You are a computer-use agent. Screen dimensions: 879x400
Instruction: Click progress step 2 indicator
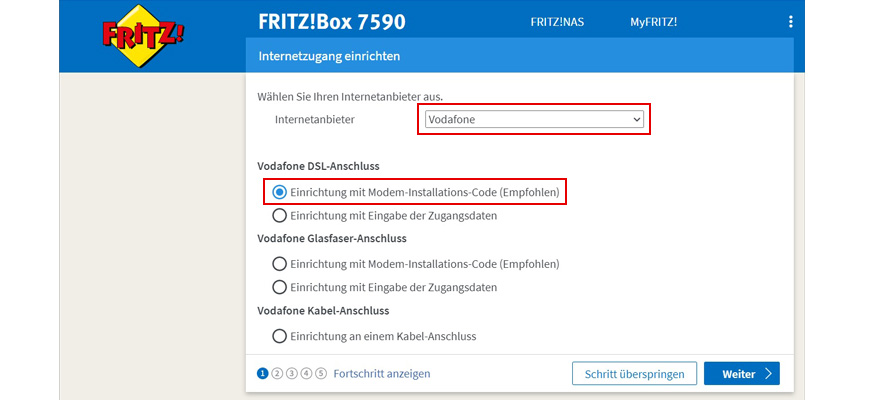(277, 374)
